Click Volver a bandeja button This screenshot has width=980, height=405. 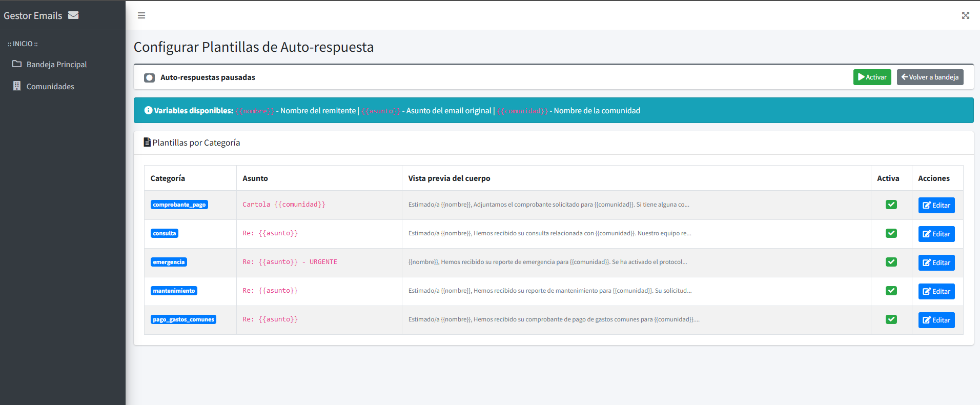click(930, 77)
